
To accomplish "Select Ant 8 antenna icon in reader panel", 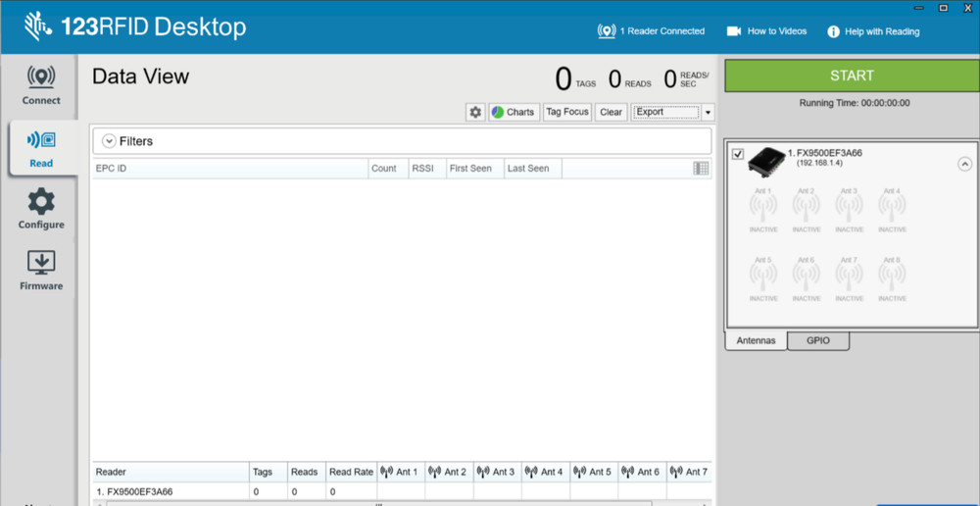I will tap(892, 278).
